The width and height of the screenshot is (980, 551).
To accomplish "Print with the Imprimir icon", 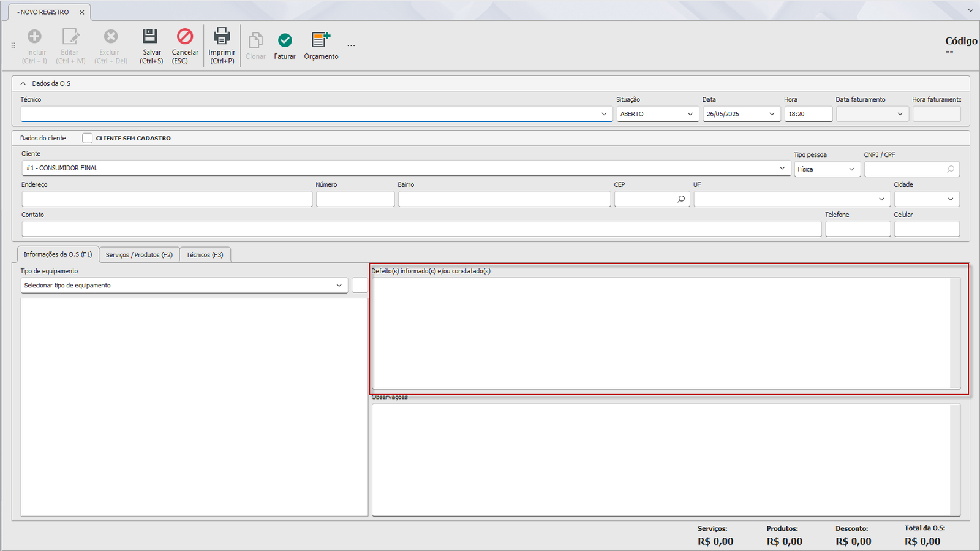I will [x=222, y=36].
